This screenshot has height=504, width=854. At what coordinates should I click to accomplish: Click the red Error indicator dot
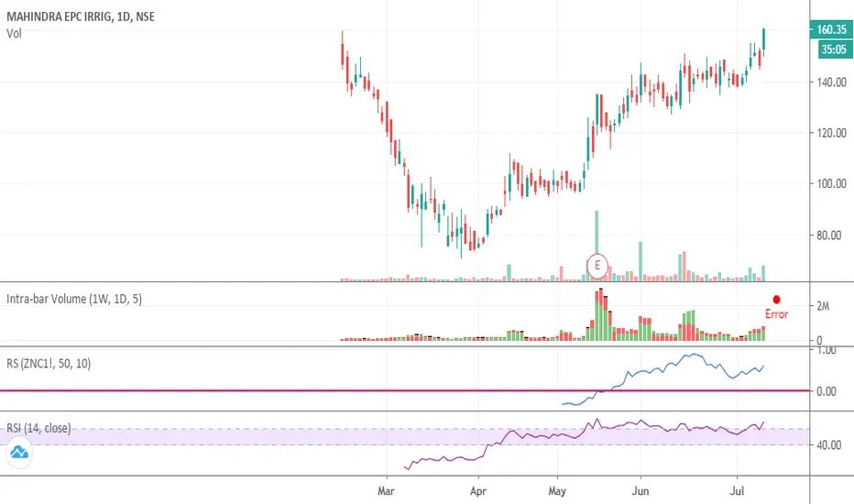776,300
